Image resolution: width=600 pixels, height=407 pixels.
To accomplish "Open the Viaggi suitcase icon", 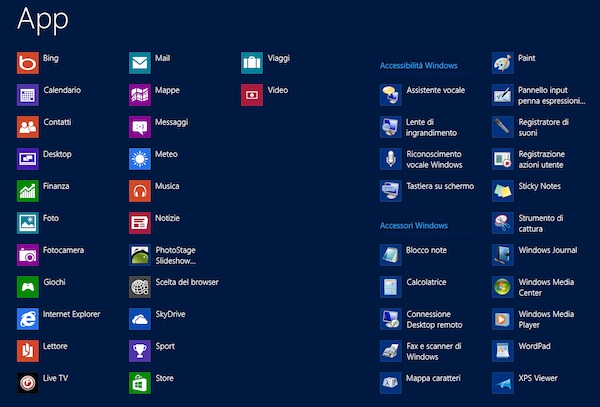I will [x=252, y=63].
